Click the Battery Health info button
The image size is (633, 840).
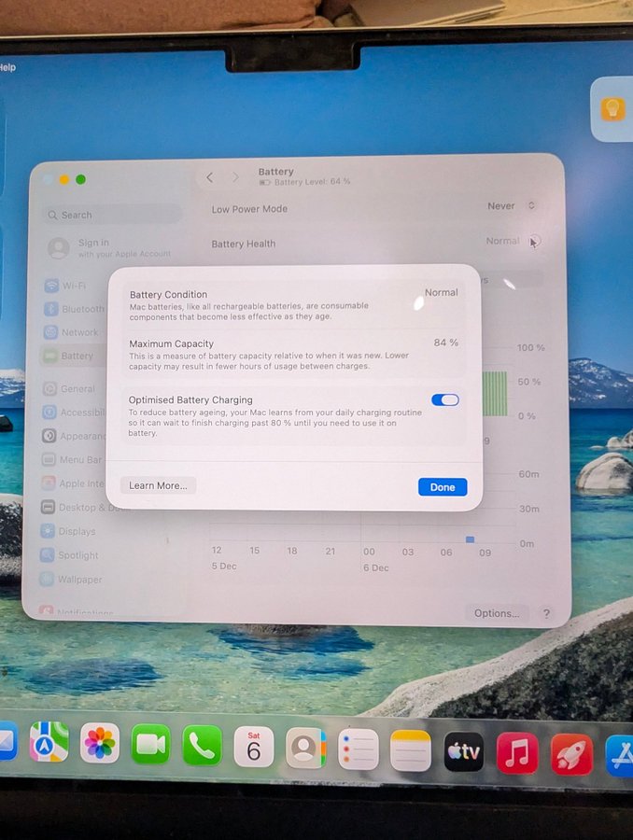tap(534, 242)
